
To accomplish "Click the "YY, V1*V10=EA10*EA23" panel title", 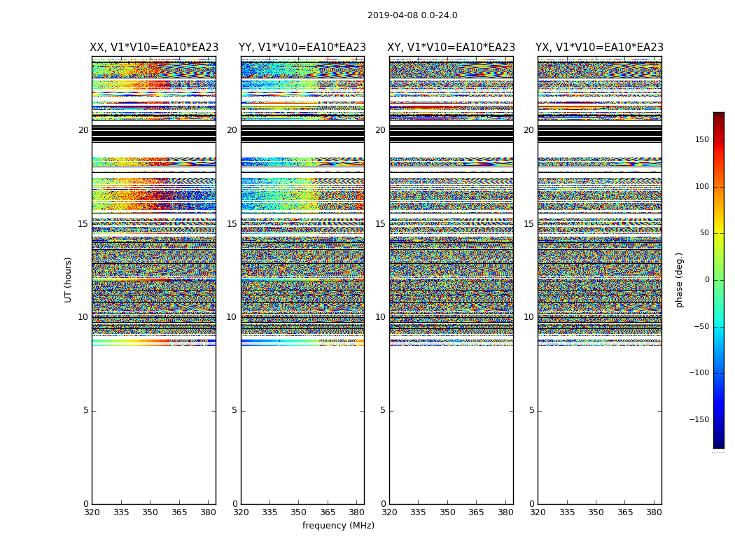I will tap(302, 48).
